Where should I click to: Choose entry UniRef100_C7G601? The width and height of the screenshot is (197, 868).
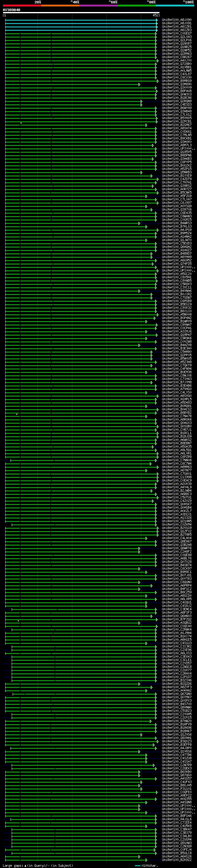pos(177,474)
